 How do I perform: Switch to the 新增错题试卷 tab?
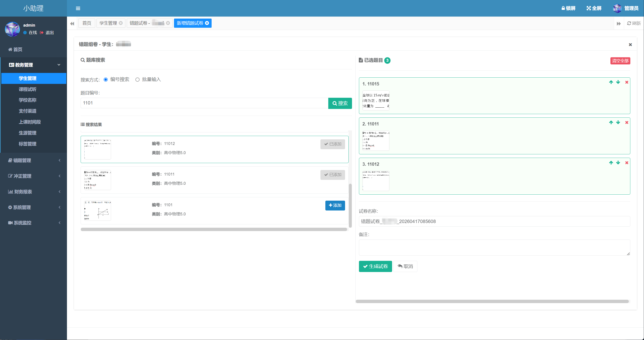click(190, 23)
